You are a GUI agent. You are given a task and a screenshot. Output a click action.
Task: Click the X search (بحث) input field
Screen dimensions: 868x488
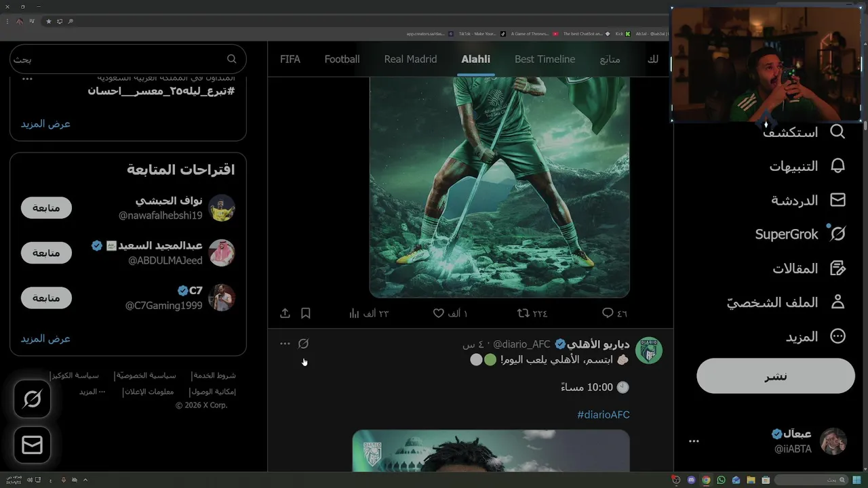point(127,59)
